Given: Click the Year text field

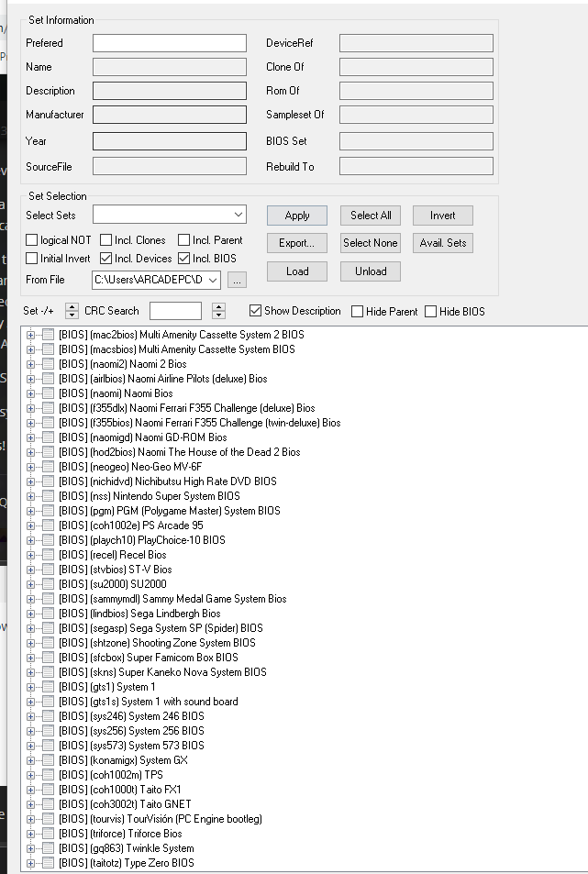Looking at the screenshot, I should coord(170,141).
